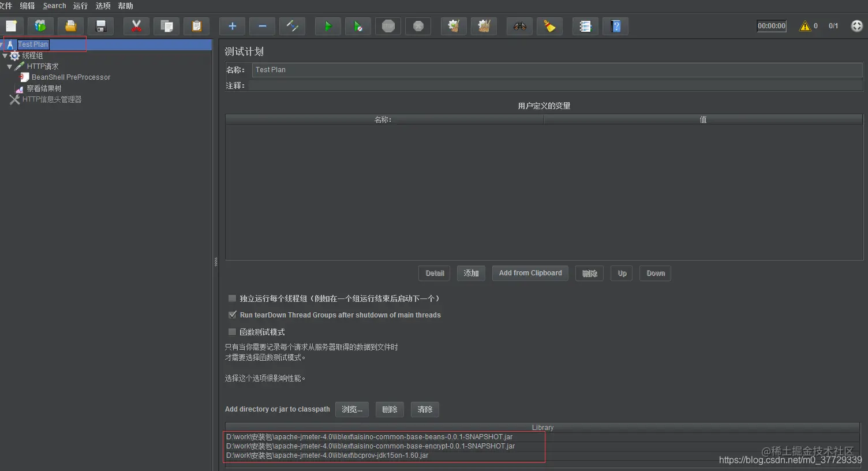Click the 注释 comment input field
The image size is (868, 471).
coord(555,85)
